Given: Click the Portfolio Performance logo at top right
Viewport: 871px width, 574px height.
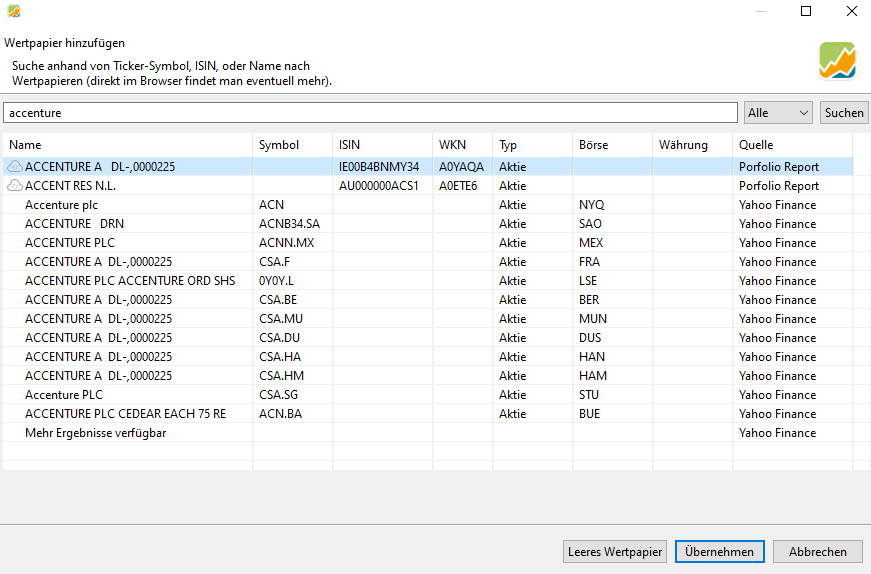Looking at the screenshot, I should [x=837, y=61].
